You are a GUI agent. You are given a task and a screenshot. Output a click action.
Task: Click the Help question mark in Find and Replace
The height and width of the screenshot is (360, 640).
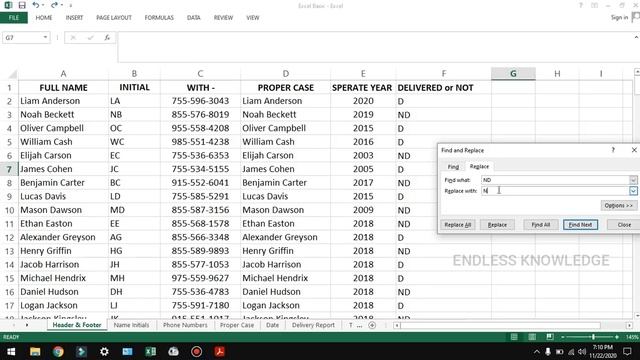[x=613, y=150]
